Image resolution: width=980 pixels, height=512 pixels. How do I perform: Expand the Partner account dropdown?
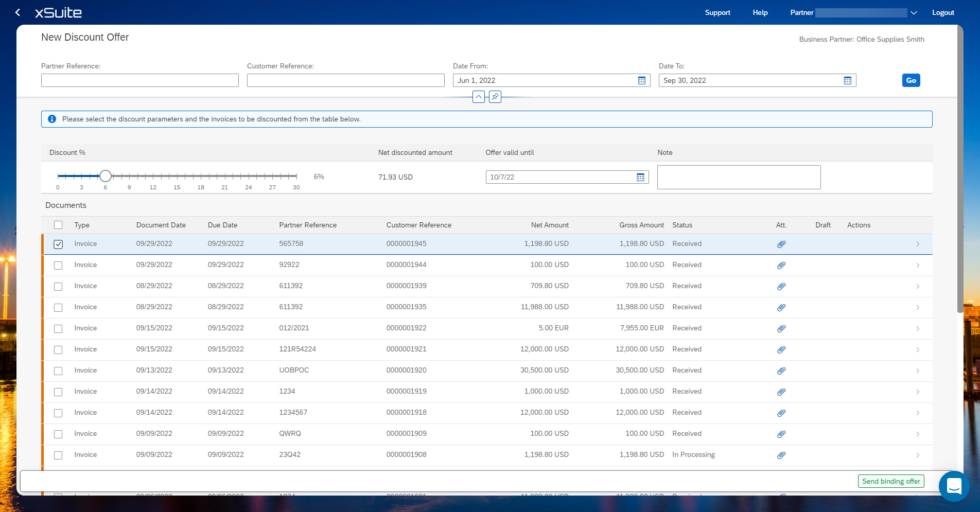[x=914, y=13]
